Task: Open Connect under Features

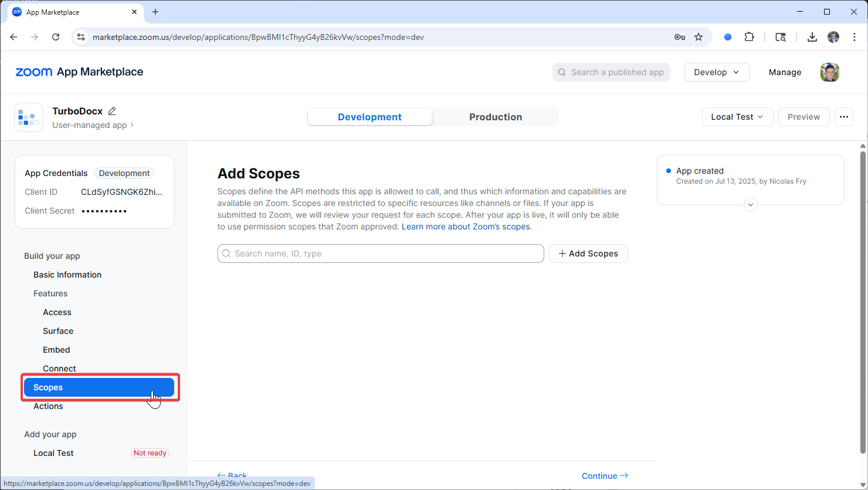Action: pyautogui.click(x=59, y=369)
